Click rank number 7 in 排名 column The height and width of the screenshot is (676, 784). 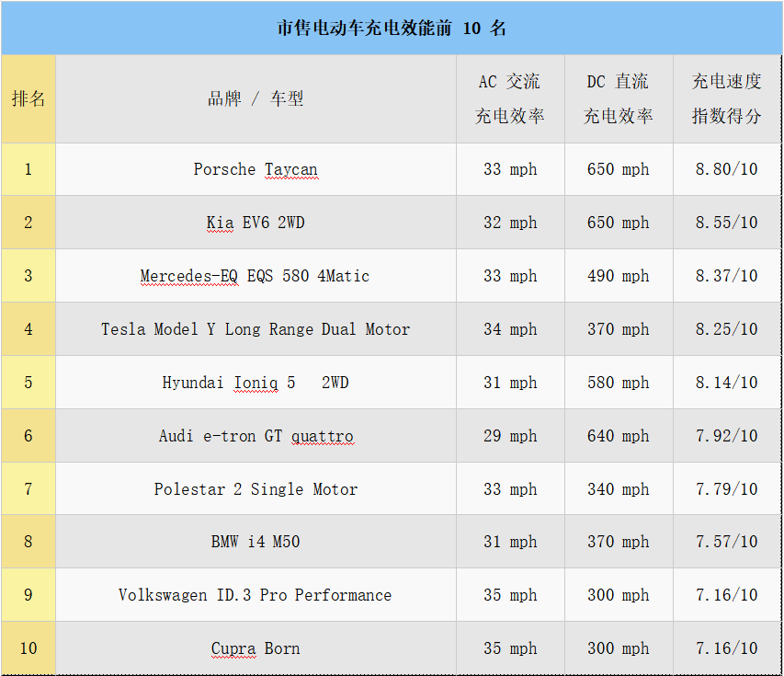(x=28, y=489)
